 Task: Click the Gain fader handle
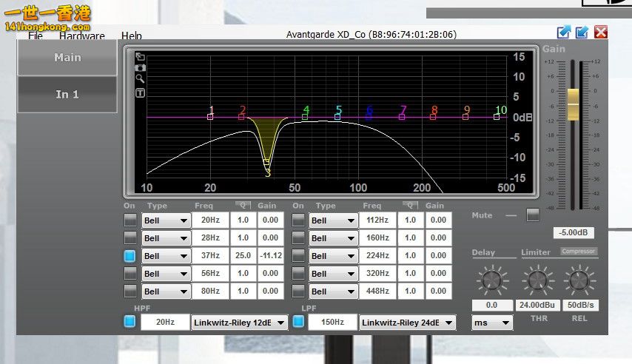(x=573, y=104)
